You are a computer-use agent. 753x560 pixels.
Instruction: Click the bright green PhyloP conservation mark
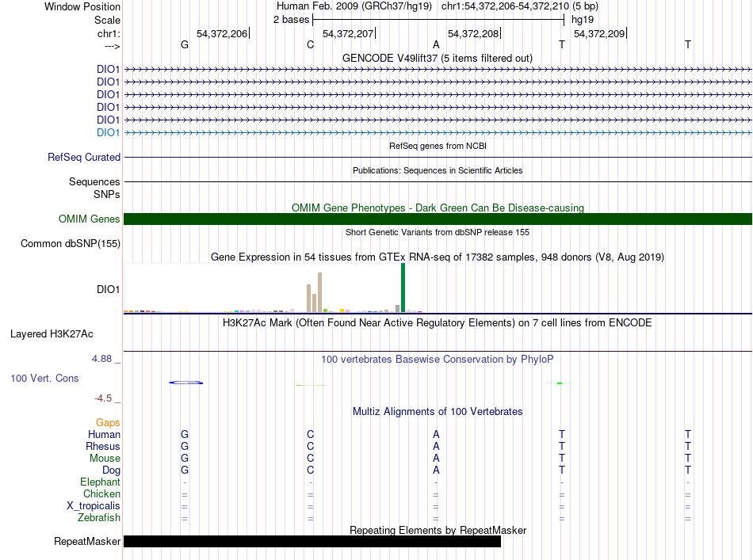click(560, 383)
